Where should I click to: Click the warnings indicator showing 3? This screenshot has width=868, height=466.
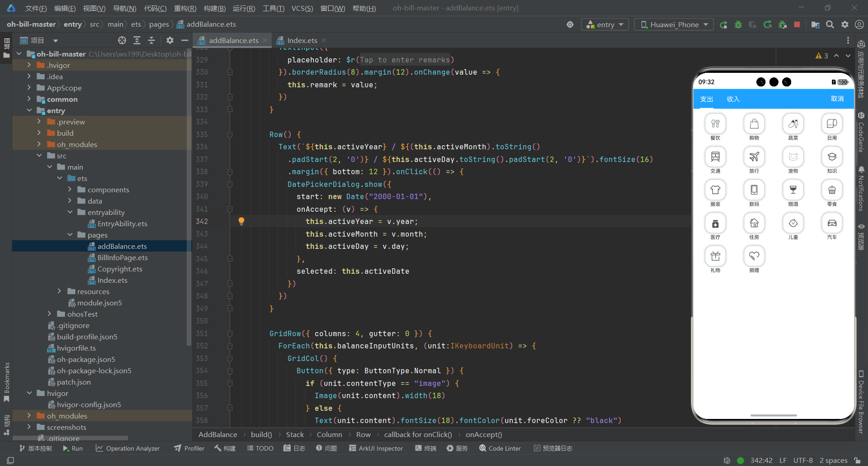click(822, 56)
